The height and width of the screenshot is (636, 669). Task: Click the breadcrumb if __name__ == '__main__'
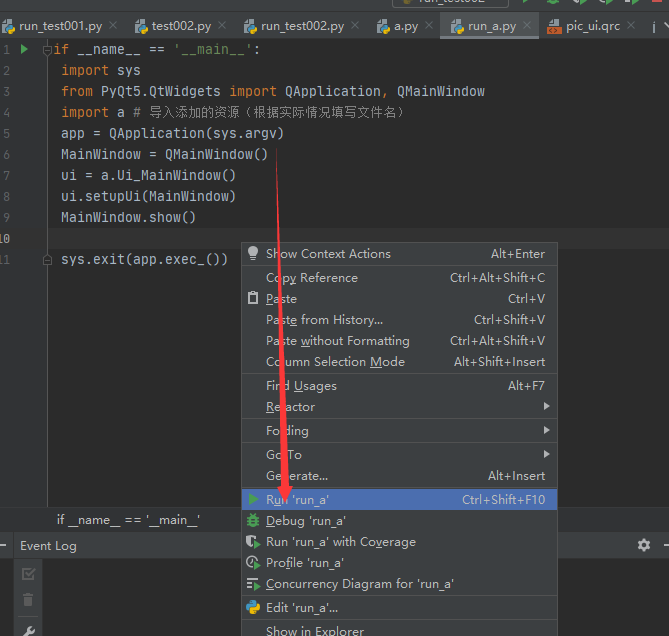click(128, 520)
